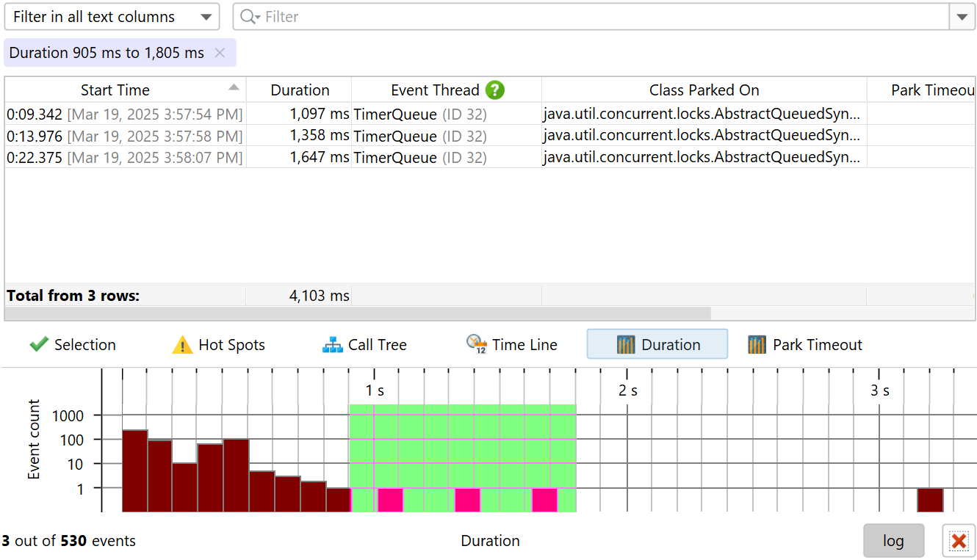The image size is (977, 560).
Task: Expand the filter history dropdown arrow
Action: (962, 17)
